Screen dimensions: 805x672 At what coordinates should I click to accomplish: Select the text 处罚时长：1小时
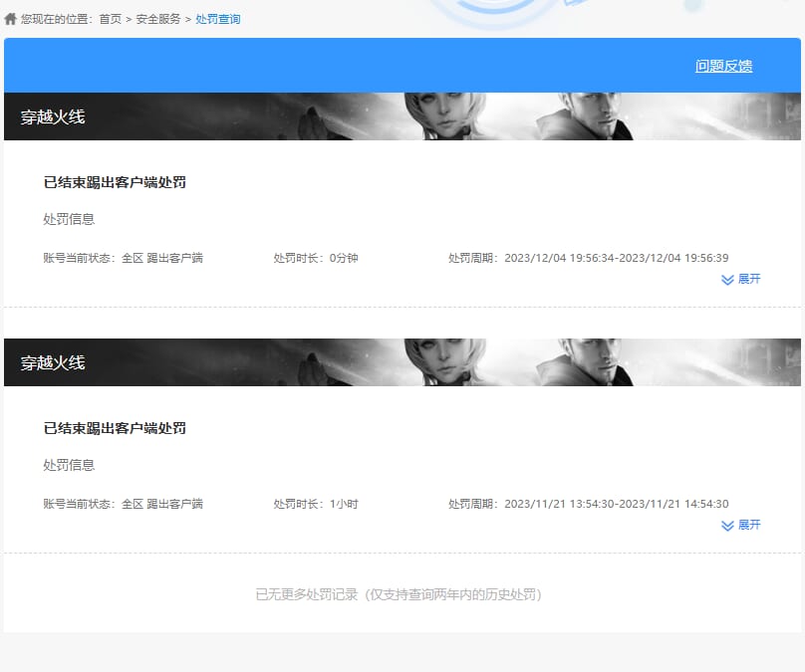(x=316, y=504)
